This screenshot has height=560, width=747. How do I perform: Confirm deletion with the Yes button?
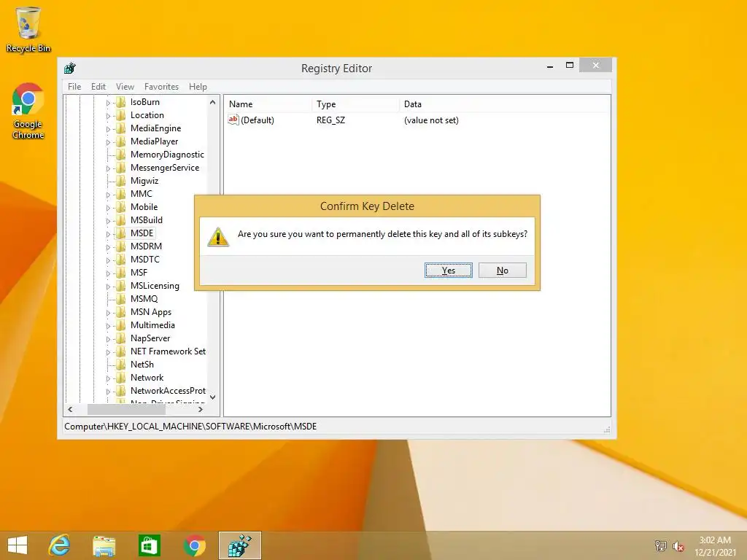point(449,270)
